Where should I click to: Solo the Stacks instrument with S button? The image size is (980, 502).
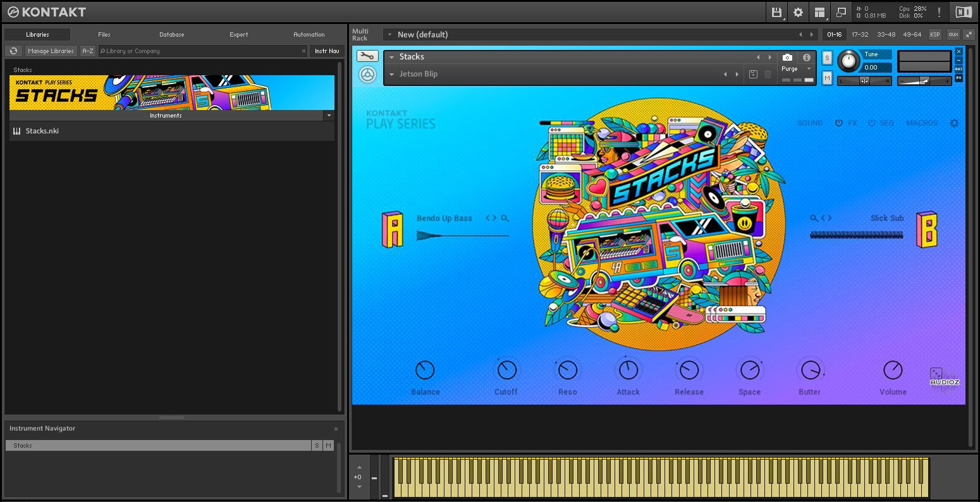[x=827, y=58]
